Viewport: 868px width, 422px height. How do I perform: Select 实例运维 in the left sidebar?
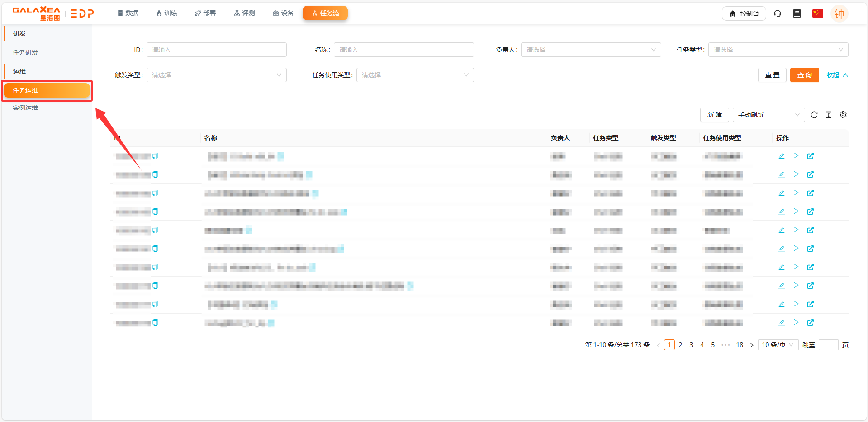pyautogui.click(x=25, y=108)
